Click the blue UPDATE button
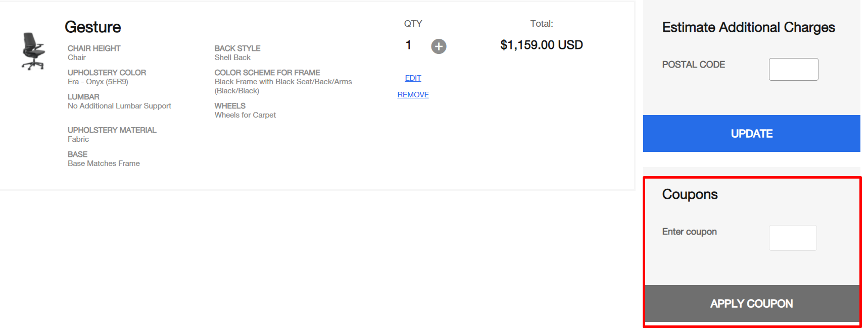Viewport: 868px width, 334px height. 751,133
